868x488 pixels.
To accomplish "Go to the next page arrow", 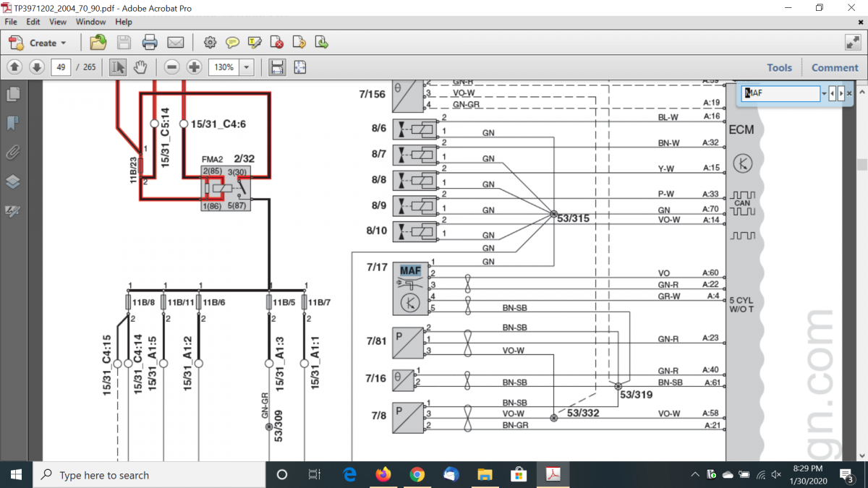I will (x=37, y=67).
